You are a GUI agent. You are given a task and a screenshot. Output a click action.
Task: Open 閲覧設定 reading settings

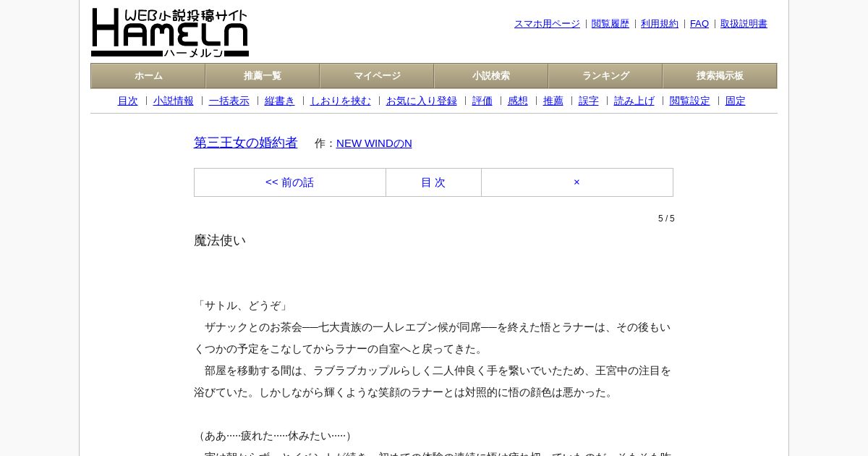tap(690, 101)
